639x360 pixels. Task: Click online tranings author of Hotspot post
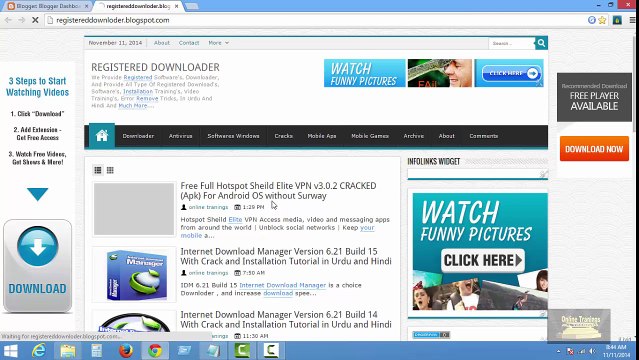[208, 207]
